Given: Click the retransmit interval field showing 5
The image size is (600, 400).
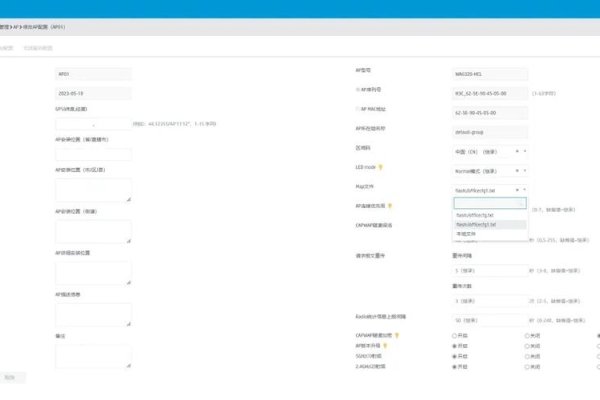Looking at the screenshot, I should (x=490, y=271).
